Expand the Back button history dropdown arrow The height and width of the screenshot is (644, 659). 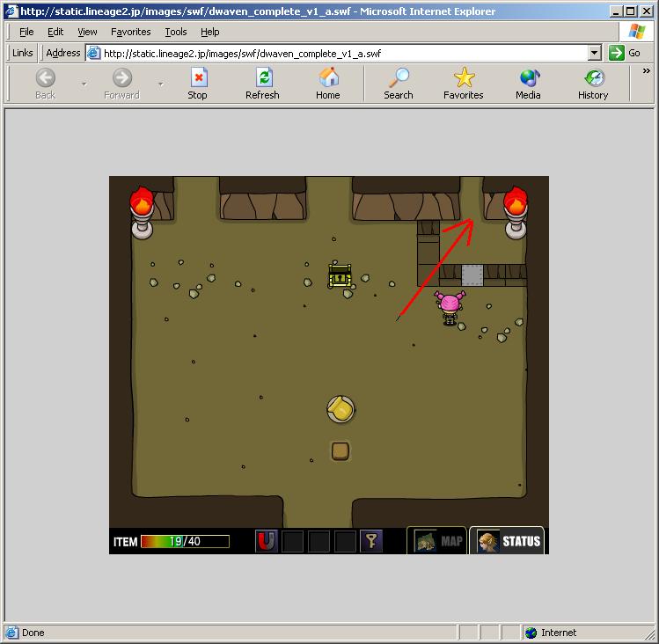84,84
